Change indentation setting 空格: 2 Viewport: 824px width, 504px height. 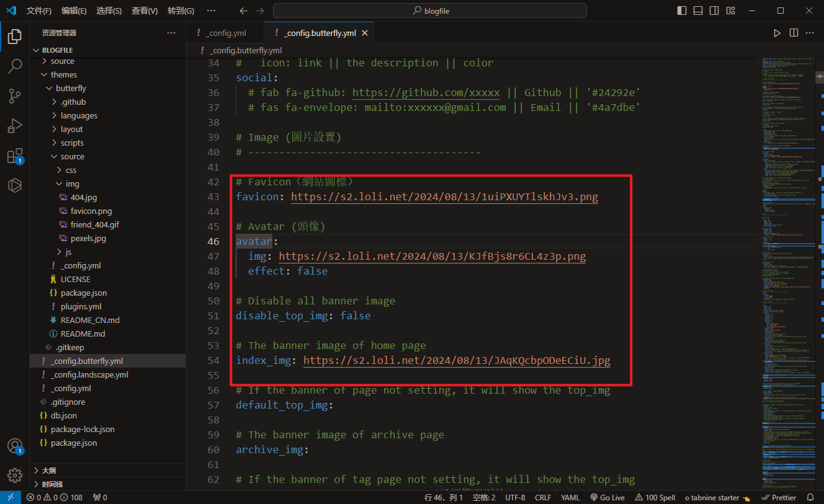point(484,497)
